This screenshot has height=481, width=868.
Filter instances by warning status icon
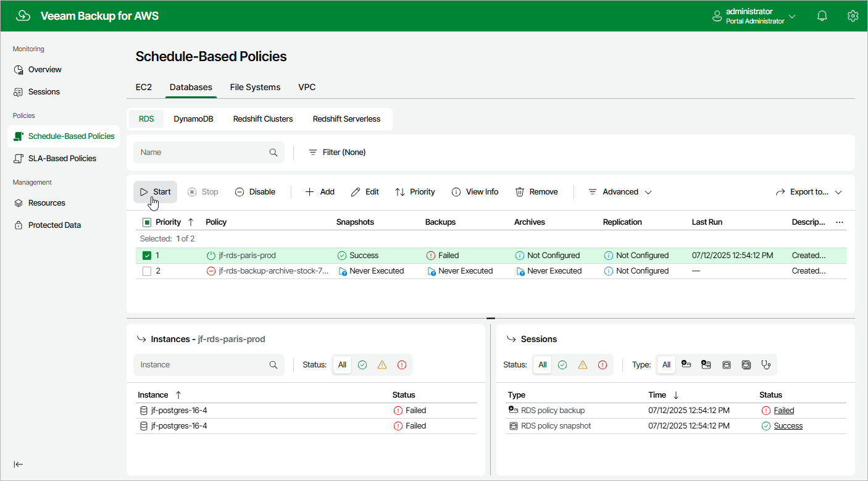(x=382, y=365)
